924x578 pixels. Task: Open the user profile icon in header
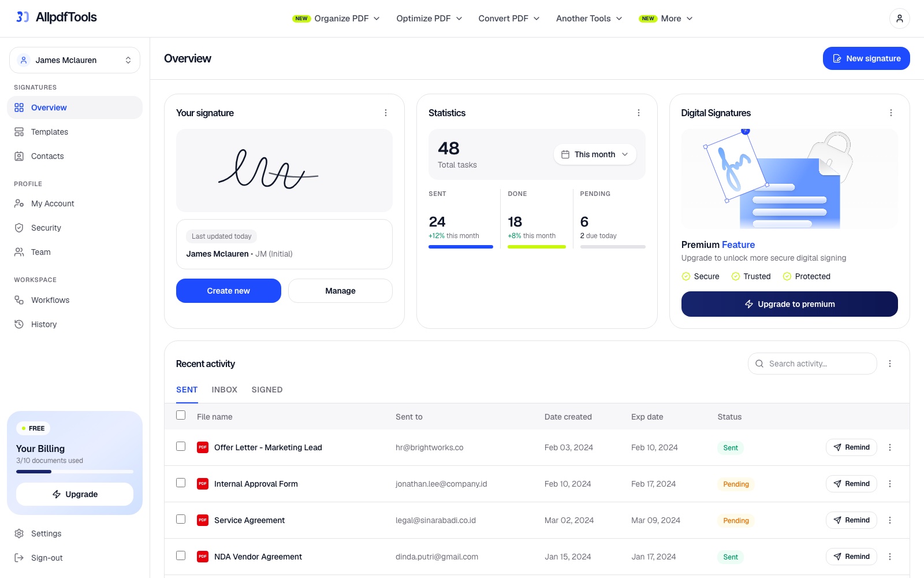pyautogui.click(x=899, y=18)
